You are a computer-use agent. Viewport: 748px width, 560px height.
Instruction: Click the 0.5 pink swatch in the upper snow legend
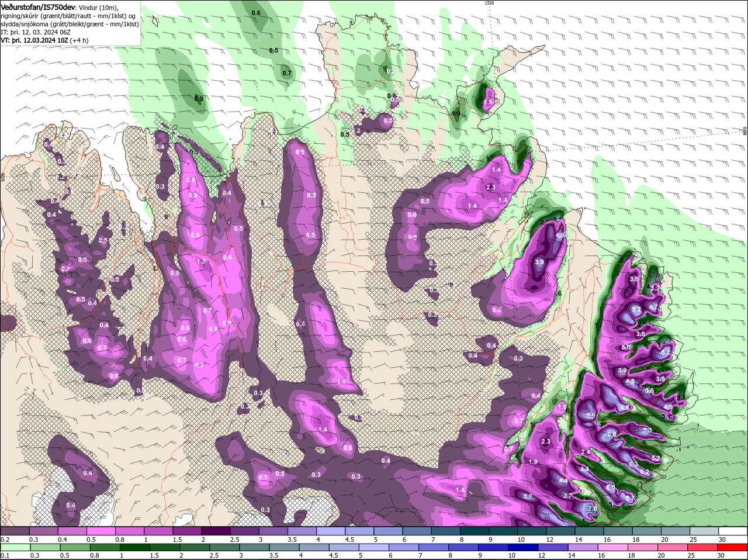pyautogui.click(x=101, y=531)
